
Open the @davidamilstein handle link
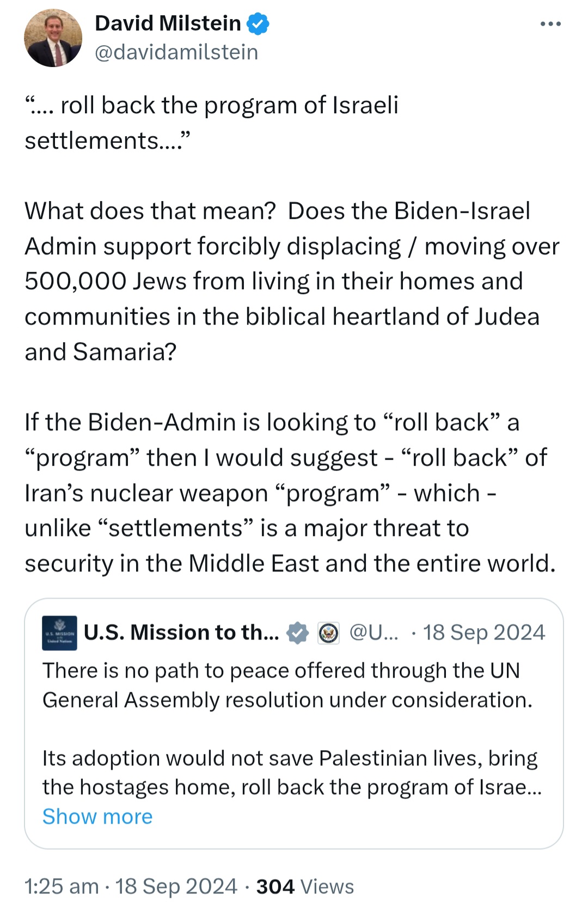tap(176, 52)
